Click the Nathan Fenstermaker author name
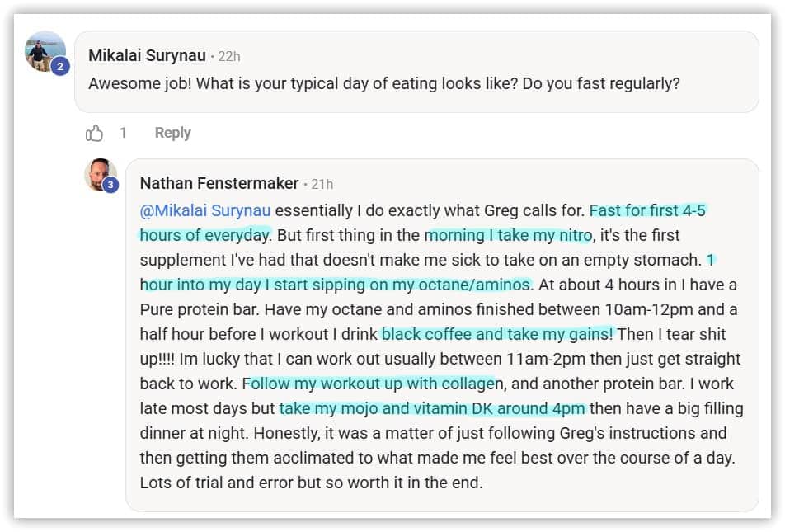785x532 pixels. (x=219, y=183)
